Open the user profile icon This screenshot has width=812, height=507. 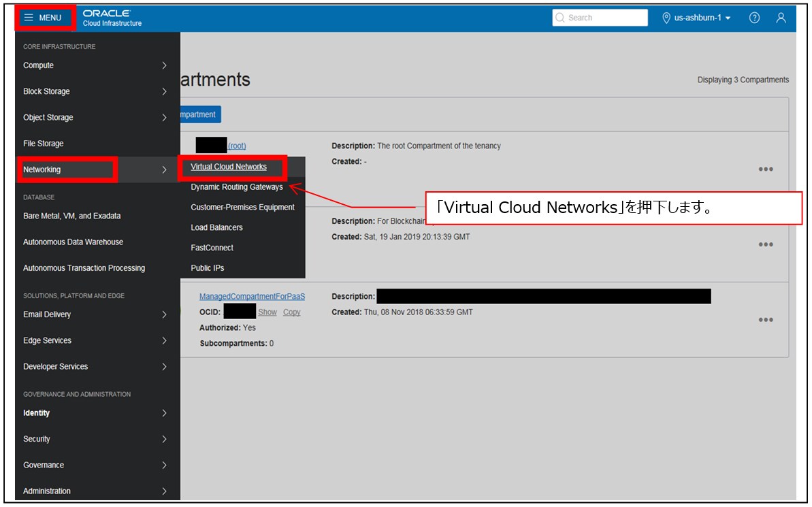781,18
